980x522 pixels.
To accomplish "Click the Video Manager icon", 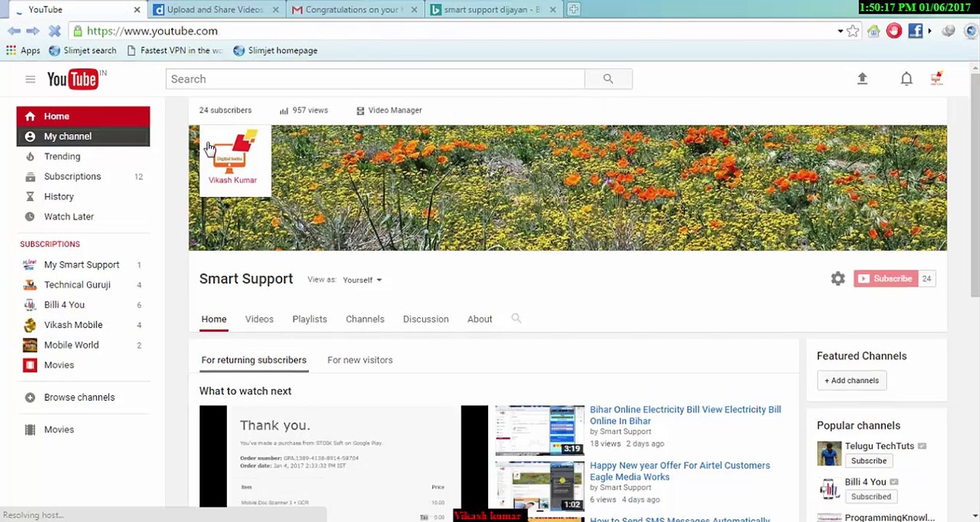I will [x=360, y=111].
